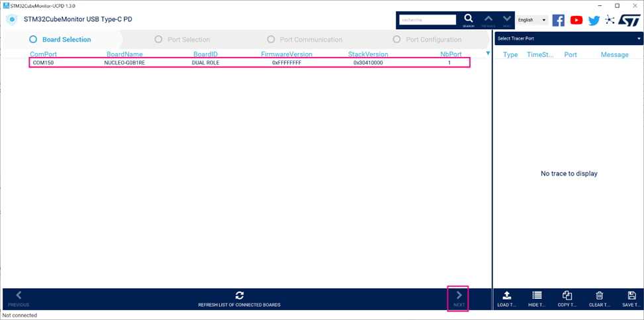Open the Twitter bird icon
The image size is (644, 320).
[x=594, y=21]
